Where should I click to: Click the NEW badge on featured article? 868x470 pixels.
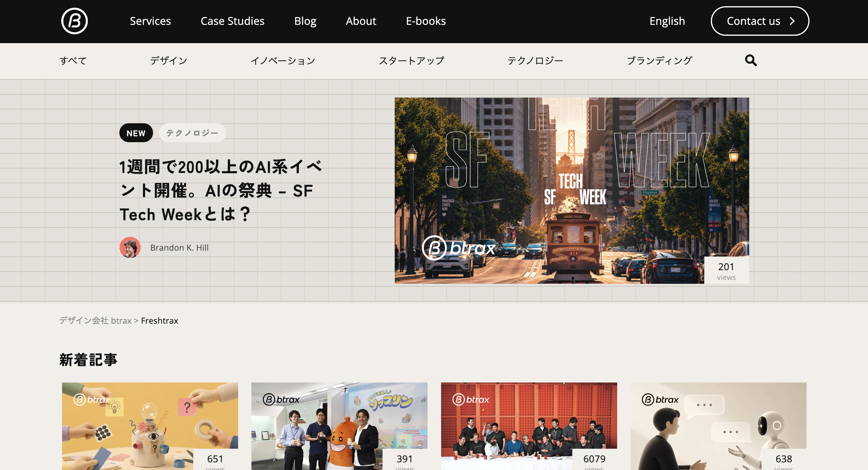136,133
